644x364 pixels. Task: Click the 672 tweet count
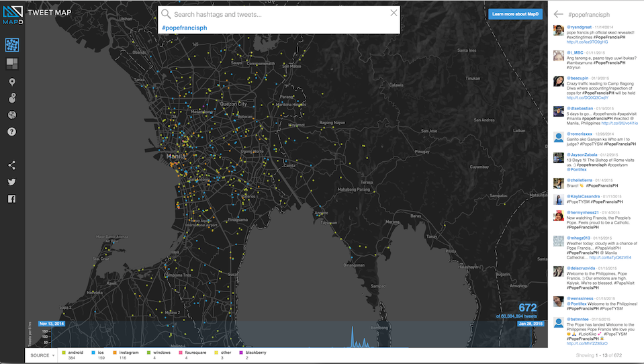(527, 308)
